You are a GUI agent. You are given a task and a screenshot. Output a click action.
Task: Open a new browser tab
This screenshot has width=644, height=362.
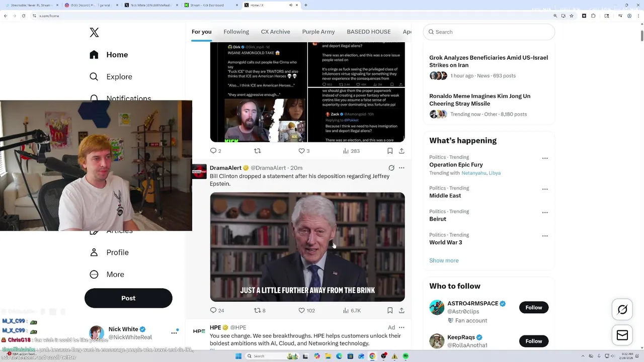coord(305,5)
